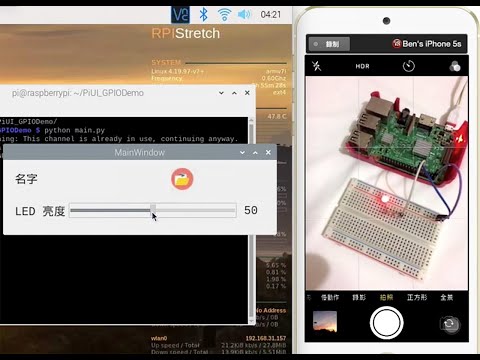Switch camera with the flip camera icon
Screen dimensions: 480x360
450,324
